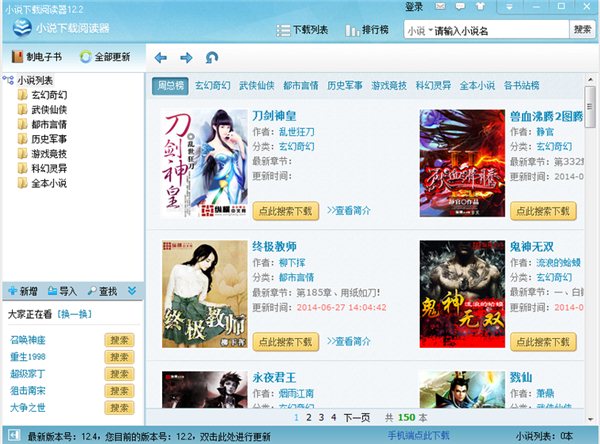600x444 pixels.
Task: Click 点此搜索下载 for 刀剑神皇
Action: (x=286, y=211)
